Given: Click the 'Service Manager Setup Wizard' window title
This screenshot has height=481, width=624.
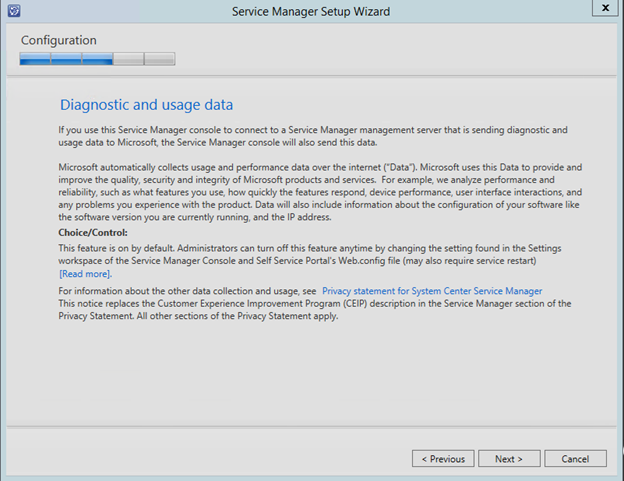Looking at the screenshot, I should point(311,12).
